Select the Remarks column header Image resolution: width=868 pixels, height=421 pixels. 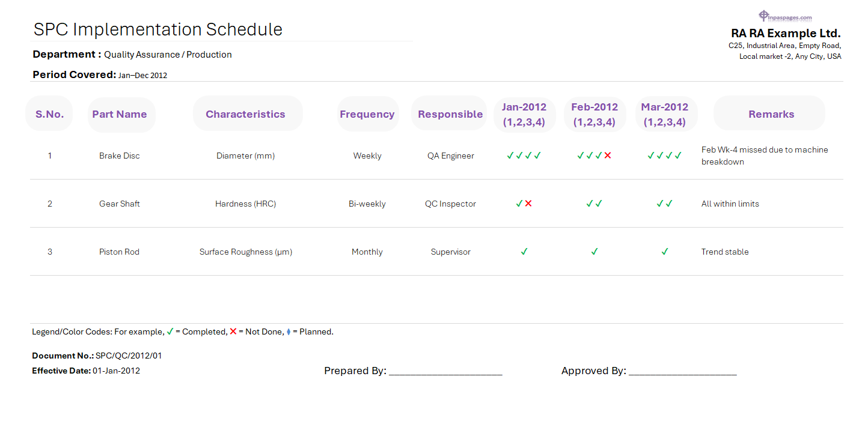pos(771,114)
